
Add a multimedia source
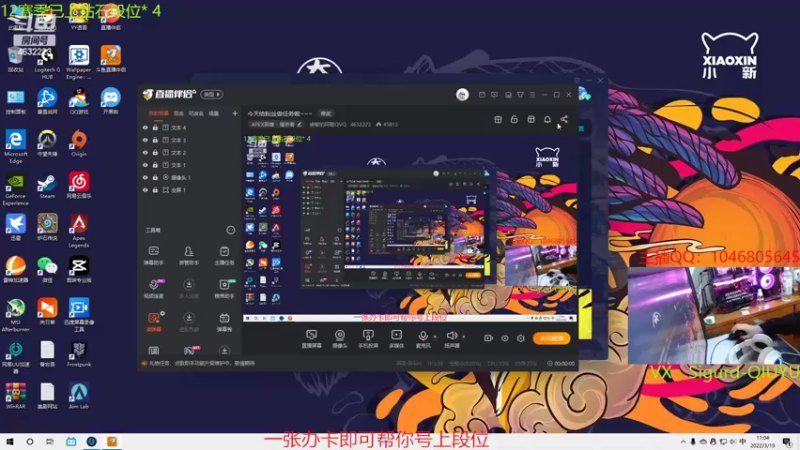[x=396, y=339]
